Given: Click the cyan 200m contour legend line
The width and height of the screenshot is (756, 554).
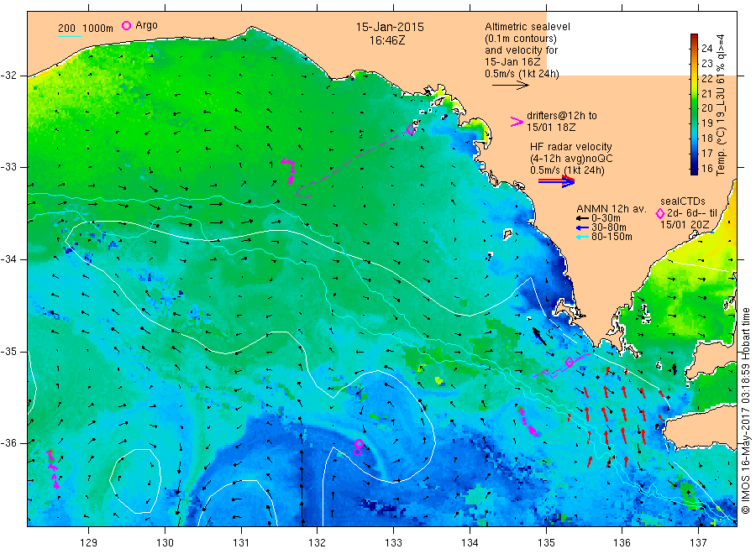Looking at the screenshot, I should click(70, 35).
